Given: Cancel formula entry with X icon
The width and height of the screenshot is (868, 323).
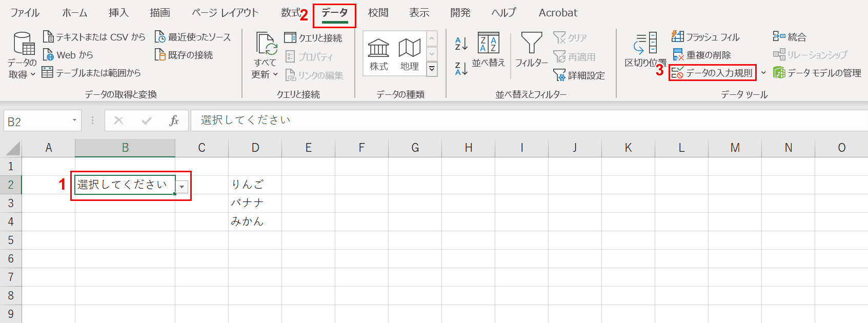Looking at the screenshot, I should click(118, 120).
